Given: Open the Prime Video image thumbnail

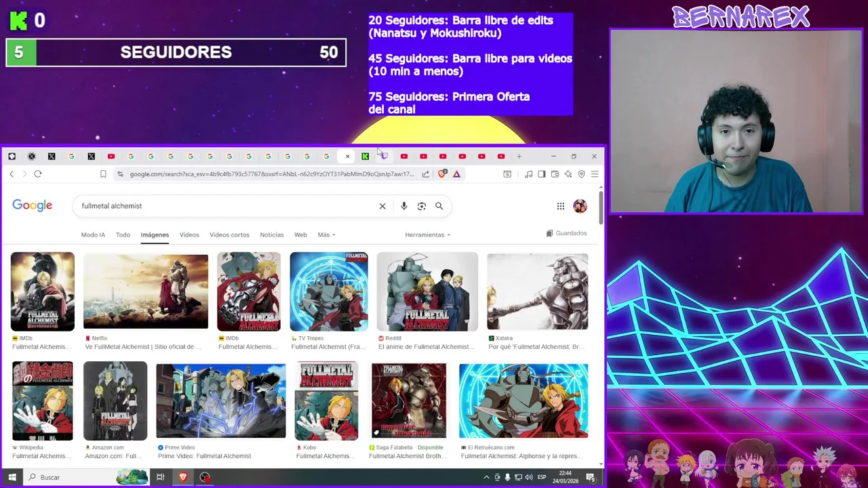Looking at the screenshot, I should pos(221,401).
